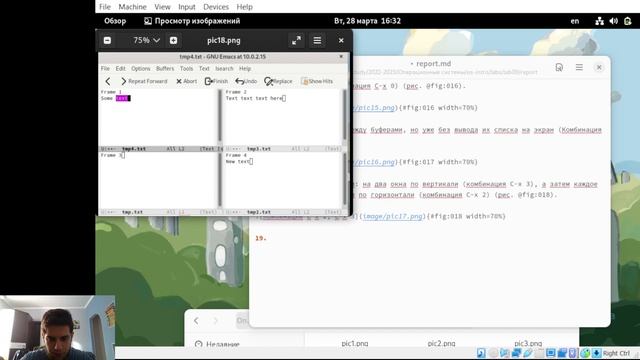Toggle fullscreen in the image viewer
This screenshot has width=640, height=360.
click(x=296, y=40)
